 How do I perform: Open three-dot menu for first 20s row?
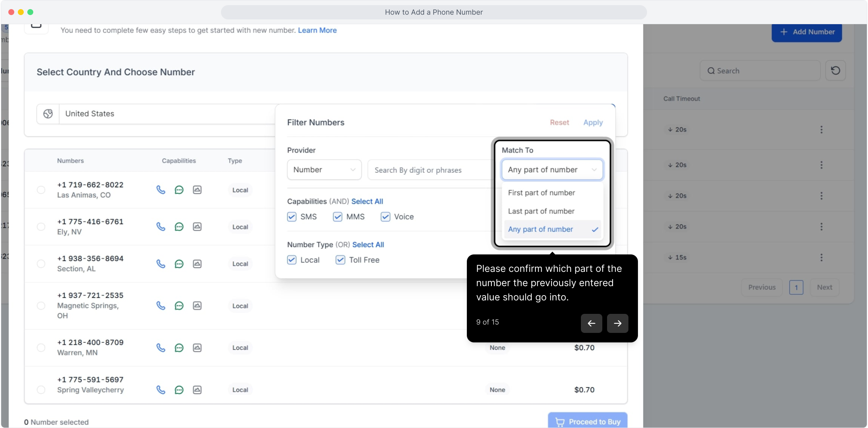[x=821, y=130]
